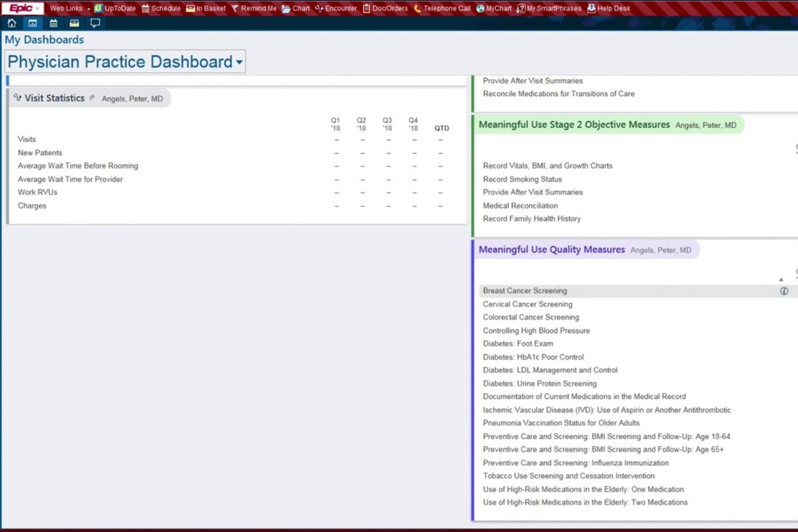Open MyChart from the toolbar
798x532 pixels.
493,8
